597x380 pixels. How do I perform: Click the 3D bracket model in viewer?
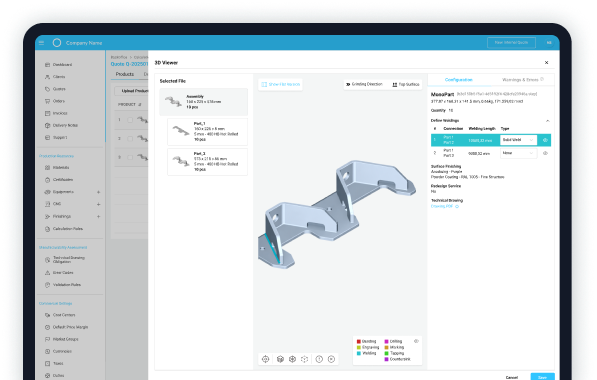tap(337, 213)
